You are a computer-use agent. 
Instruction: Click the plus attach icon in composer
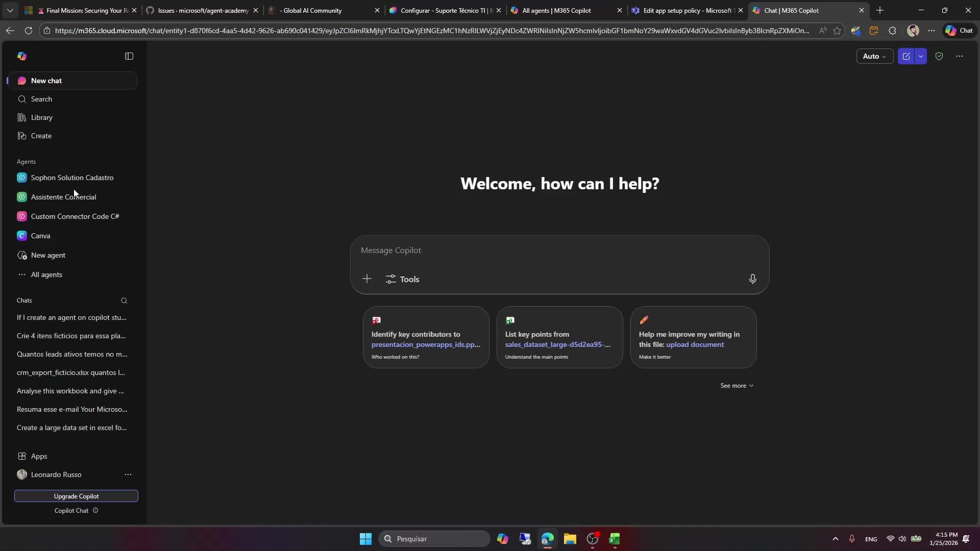click(x=367, y=279)
